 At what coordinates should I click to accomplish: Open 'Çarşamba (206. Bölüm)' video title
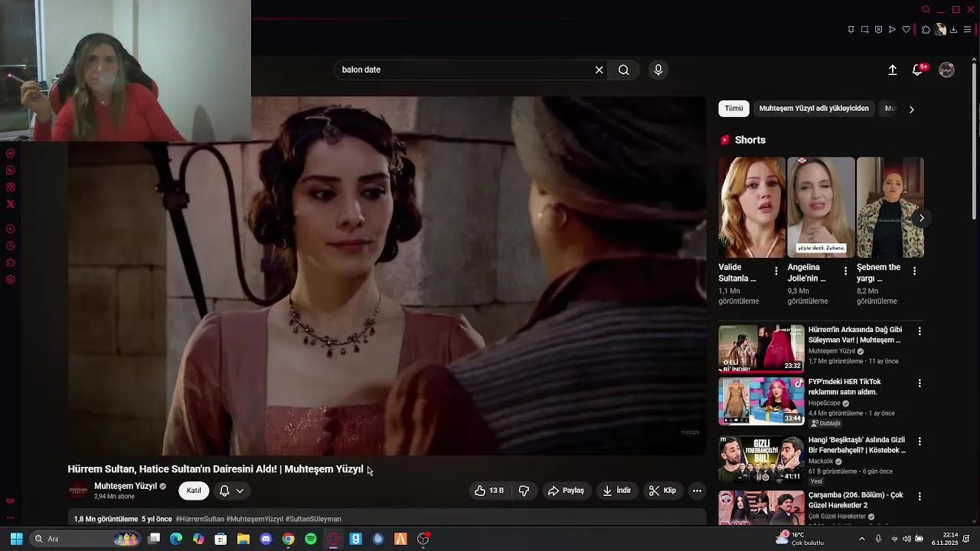[x=856, y=500]
